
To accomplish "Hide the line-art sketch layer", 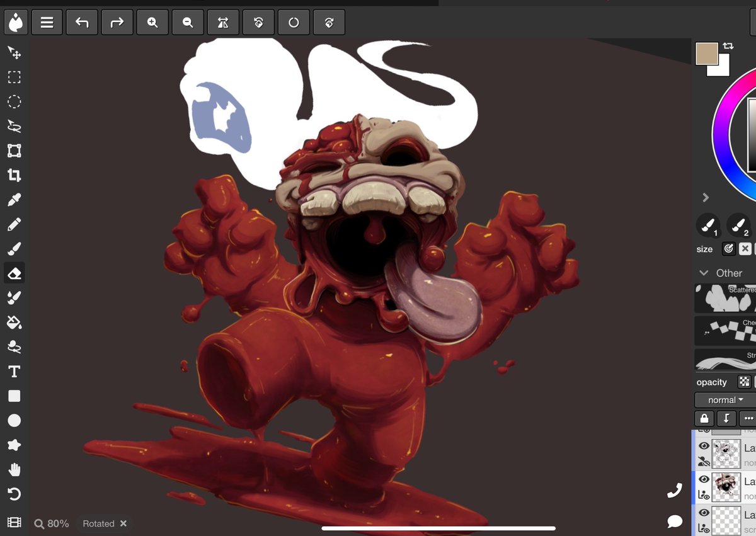I will [x=704, y=446].
